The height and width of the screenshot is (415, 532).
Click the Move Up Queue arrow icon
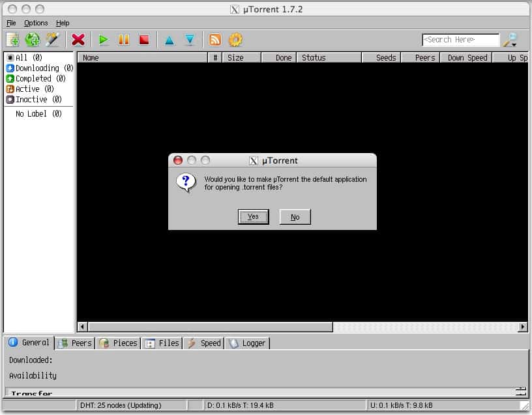(170, 40)
